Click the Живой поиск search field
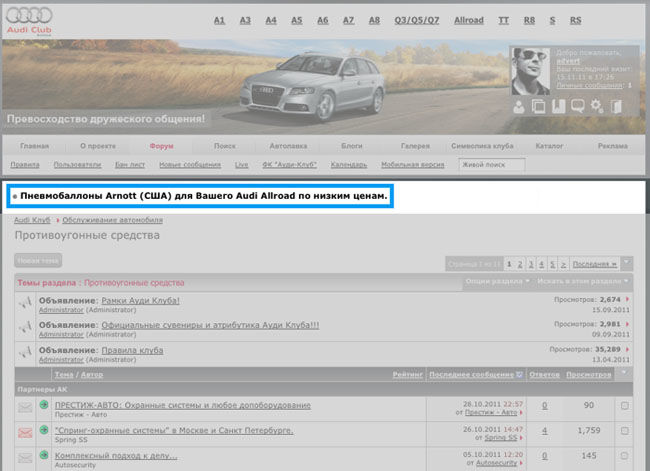The width and height of the screenshot is (650, 471). [x=497, y=164]
